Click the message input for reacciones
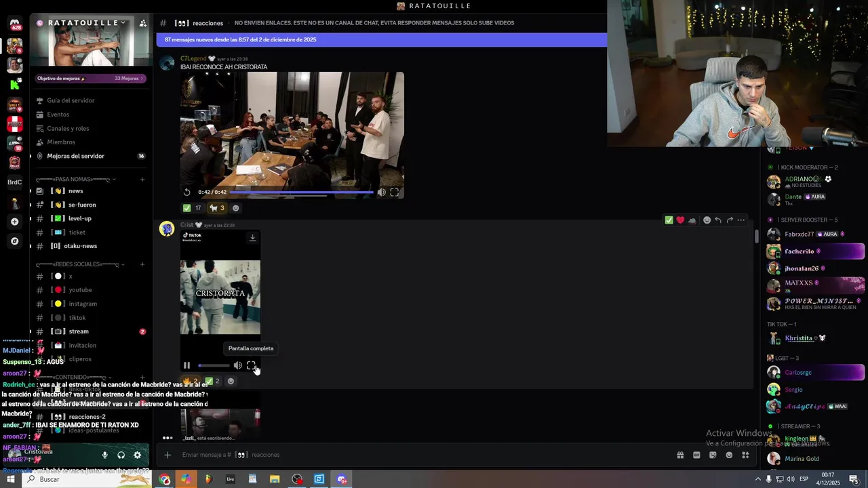The image size is (868, 488). [x=420, y=455]
